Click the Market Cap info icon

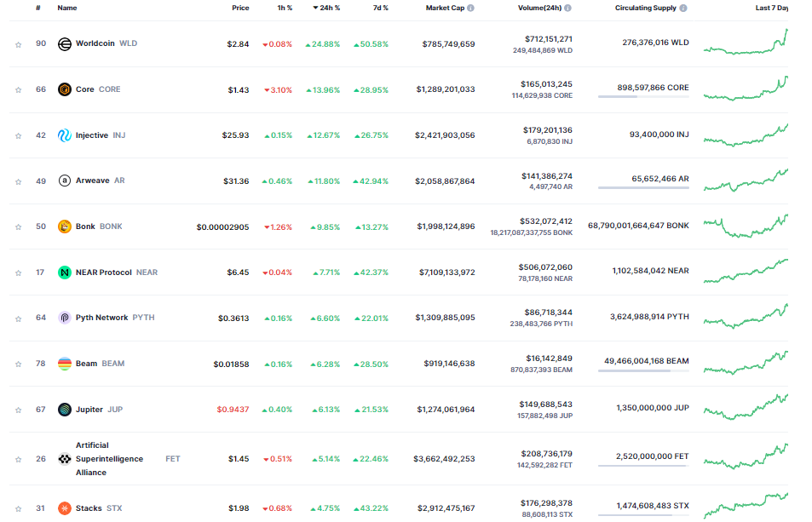tap(470, 8)
